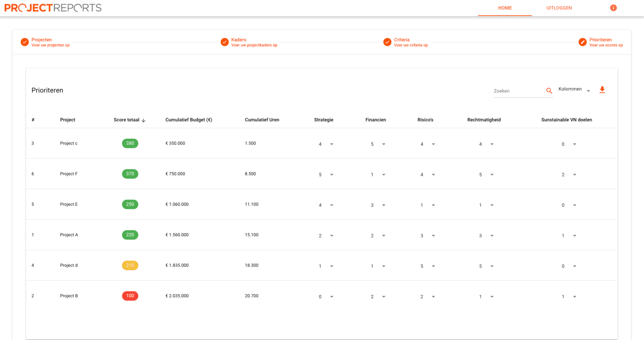Download the table with the export icon

click(602, 90)
